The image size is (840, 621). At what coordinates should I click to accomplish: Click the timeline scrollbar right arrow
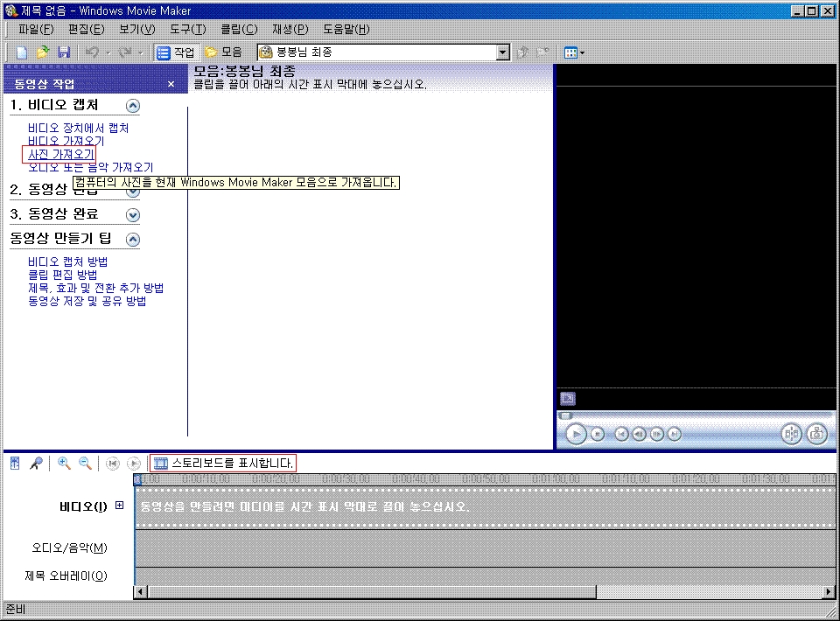pos(829,591)
